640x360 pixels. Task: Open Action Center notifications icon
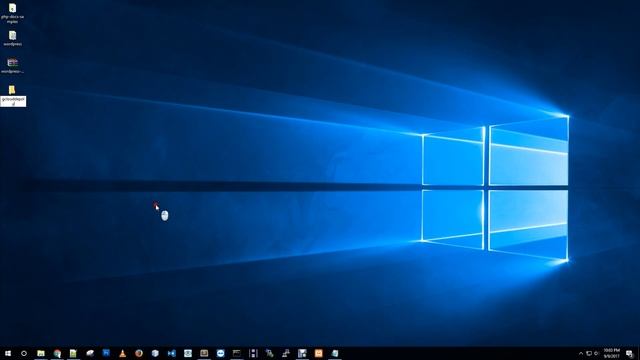629,353
